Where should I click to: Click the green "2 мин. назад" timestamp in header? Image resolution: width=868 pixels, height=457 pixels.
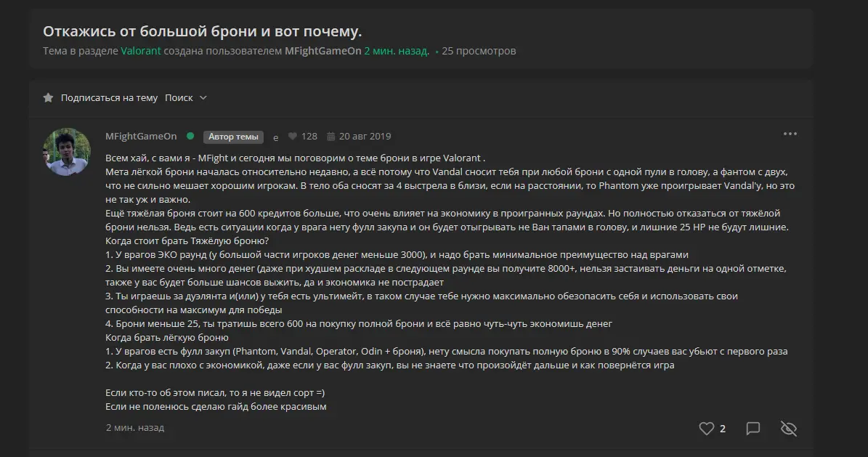(397, 51)
